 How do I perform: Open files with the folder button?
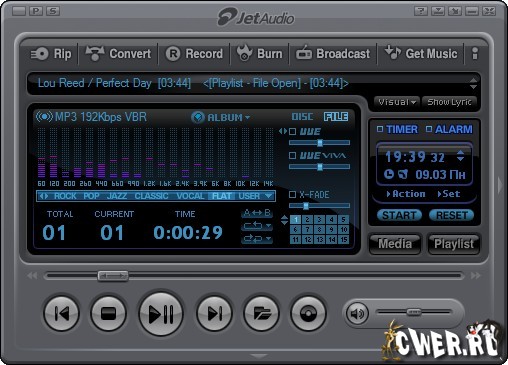(x=261, y=314)
